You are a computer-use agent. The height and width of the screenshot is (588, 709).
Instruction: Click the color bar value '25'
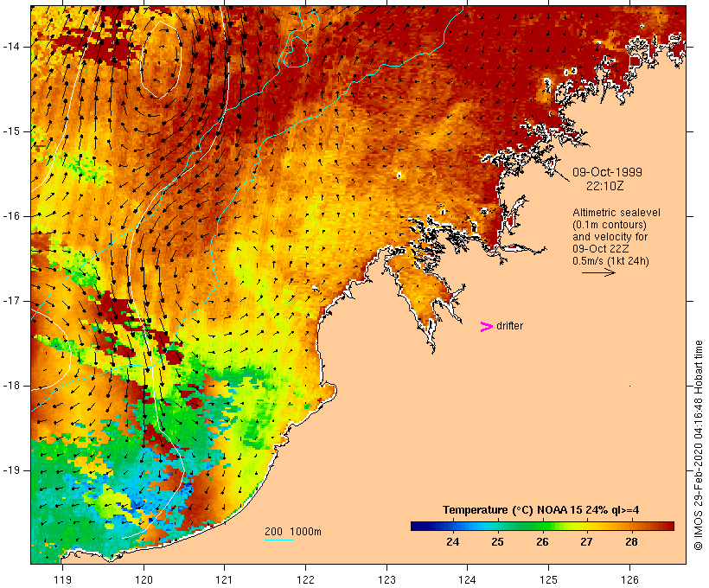click(x=497, y=542)
